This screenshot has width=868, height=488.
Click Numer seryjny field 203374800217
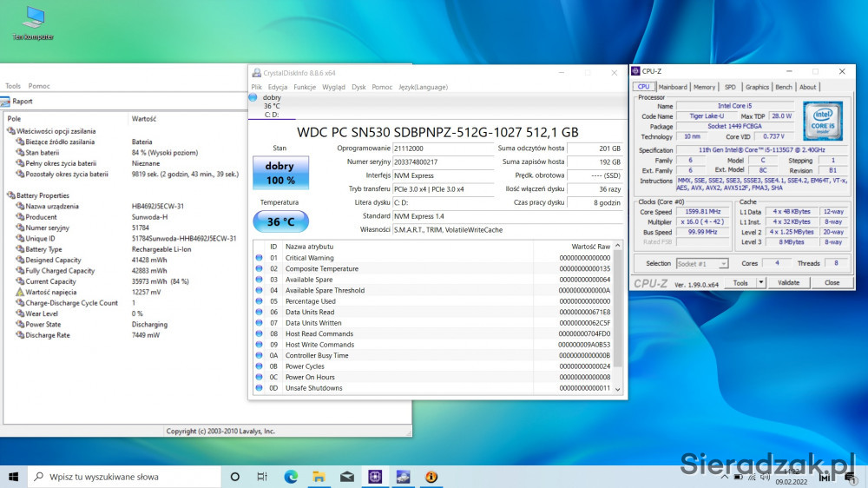click(443, 162)
